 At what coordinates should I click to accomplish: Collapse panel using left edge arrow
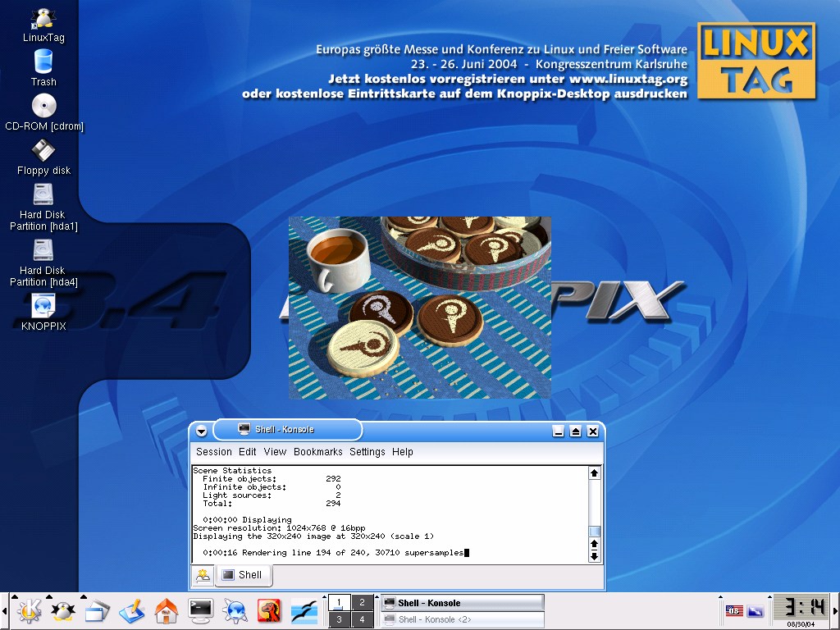tap(5, 611)
